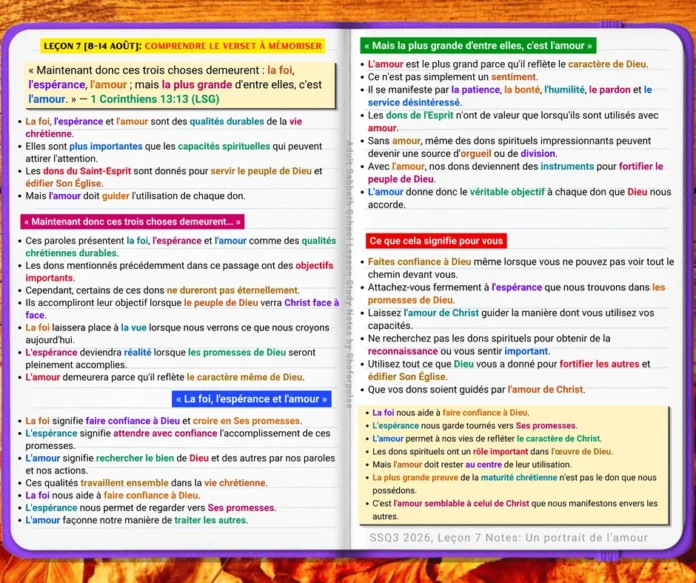696x583 pixels.
Task: Click the bullet "Ce n'est pas simplement un sentiment."
Action: (x=449, y=77)
